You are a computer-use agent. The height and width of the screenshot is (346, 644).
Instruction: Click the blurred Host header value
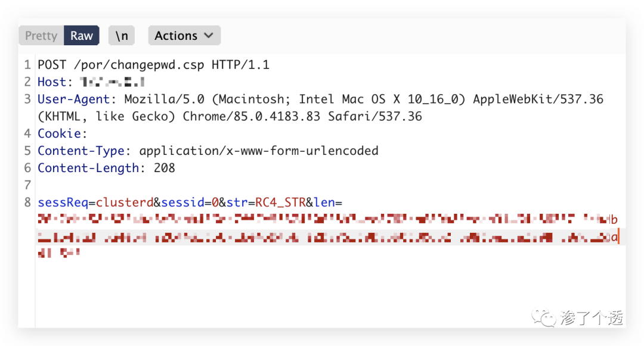(113, 82)
